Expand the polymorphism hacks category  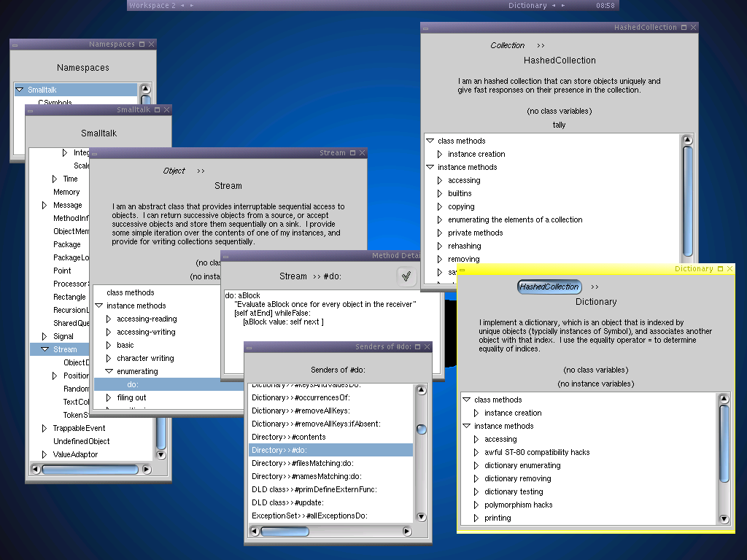pyautogui.click(x=476, y=505)
